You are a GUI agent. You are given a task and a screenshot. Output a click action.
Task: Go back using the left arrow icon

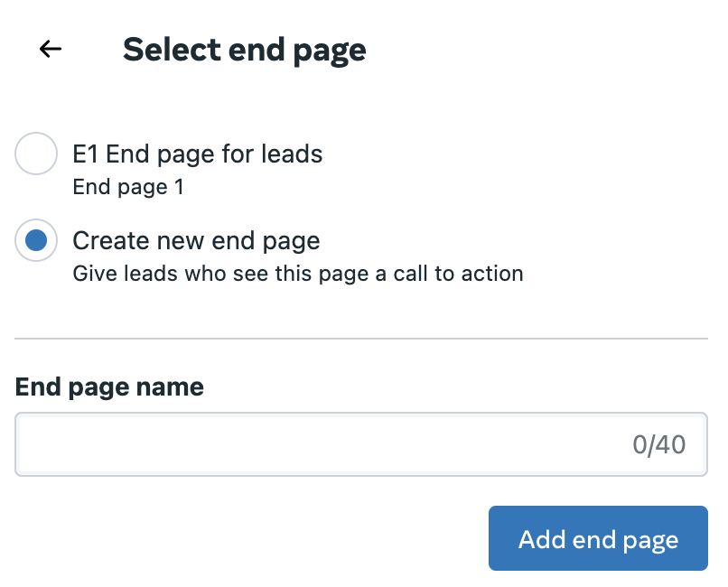pos(51,49)
